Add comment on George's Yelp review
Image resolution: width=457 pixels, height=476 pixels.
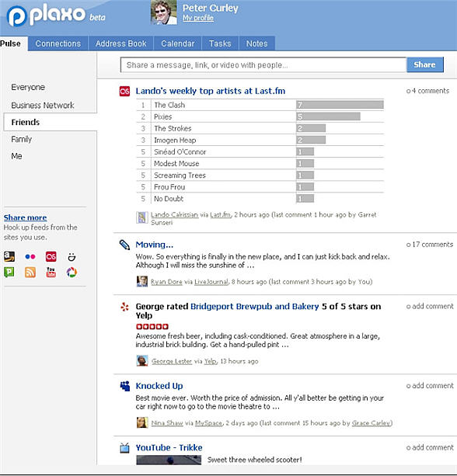[x=430, y=306]
